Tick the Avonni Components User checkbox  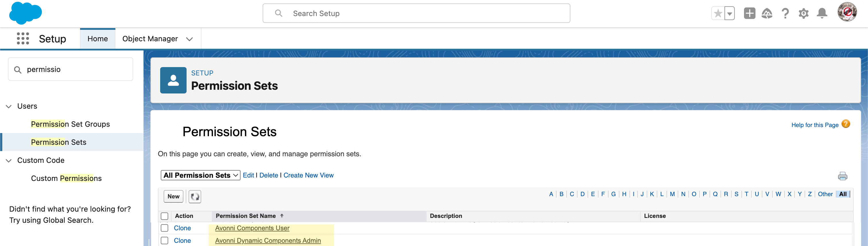click(x=164, y=228)
